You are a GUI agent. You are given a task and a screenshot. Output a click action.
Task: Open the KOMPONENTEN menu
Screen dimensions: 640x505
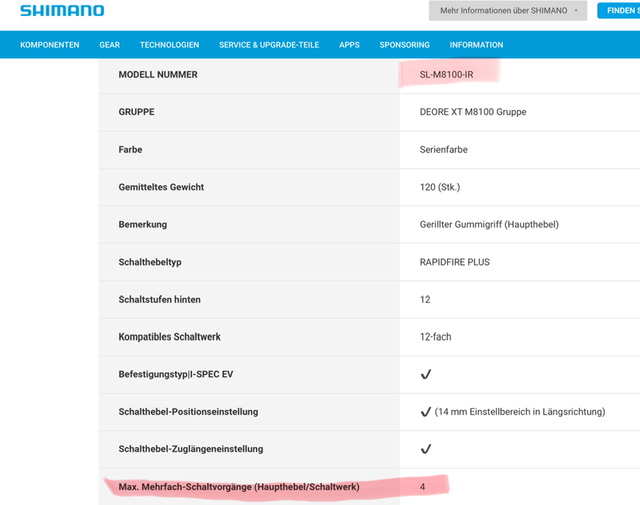tap(50, 45)
